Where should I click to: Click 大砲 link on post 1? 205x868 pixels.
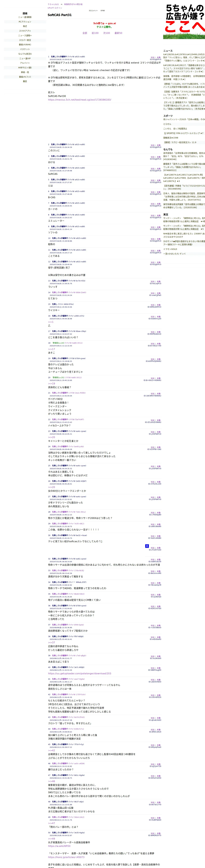coord(159,57)
